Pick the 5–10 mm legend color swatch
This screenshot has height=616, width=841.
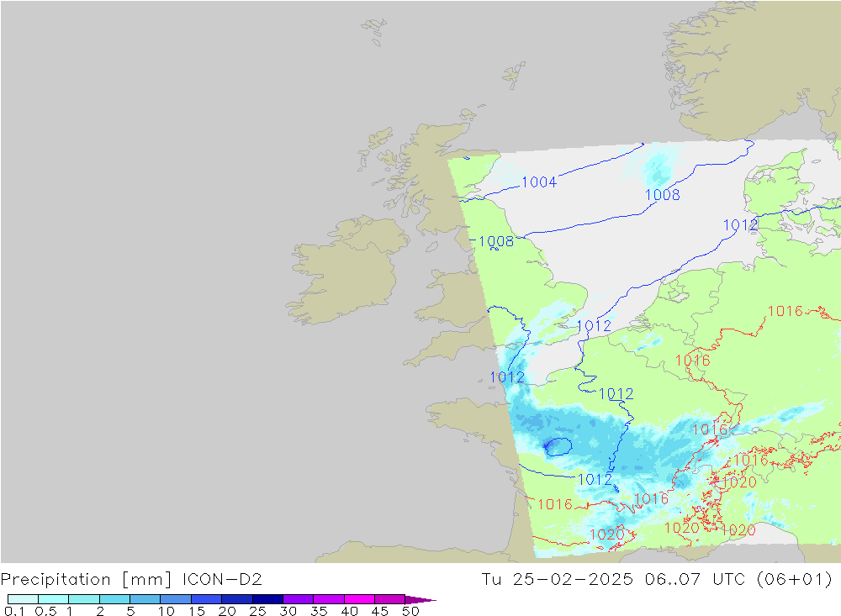(145, 599)
